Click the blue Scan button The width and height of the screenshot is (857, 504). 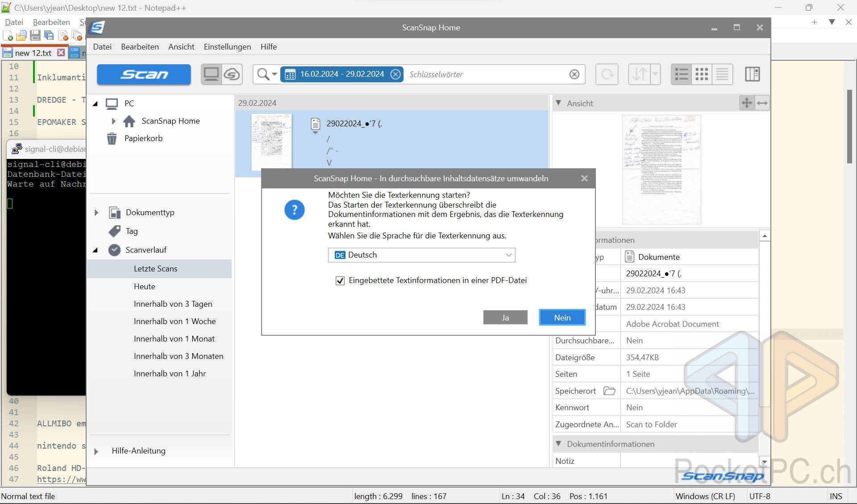coord(144,74)
